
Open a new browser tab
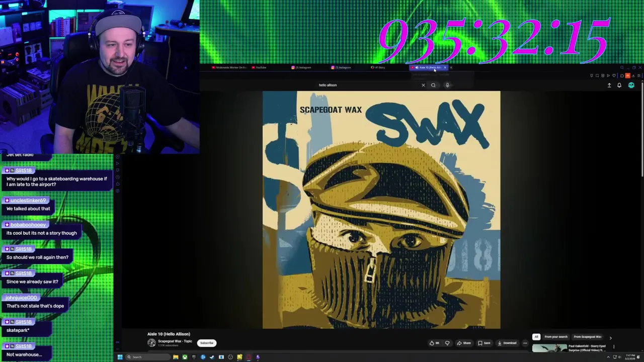(x=451, y=67)
